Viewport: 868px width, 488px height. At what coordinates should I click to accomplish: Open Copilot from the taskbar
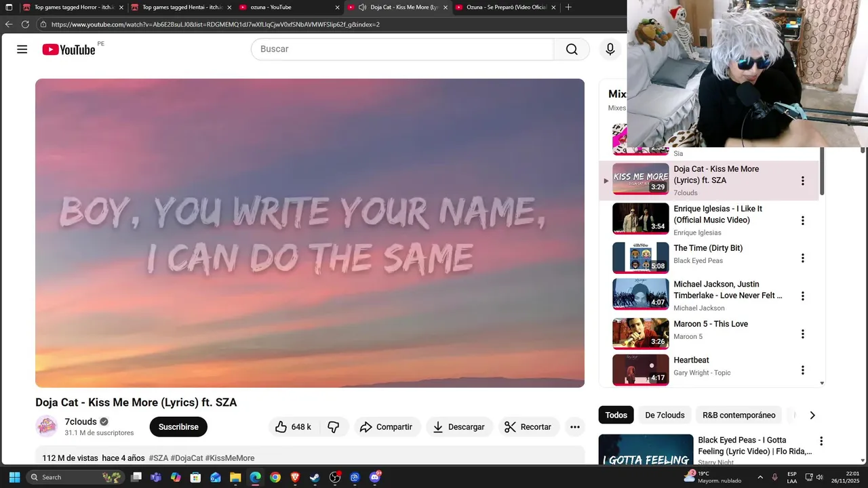pos(176,477)
